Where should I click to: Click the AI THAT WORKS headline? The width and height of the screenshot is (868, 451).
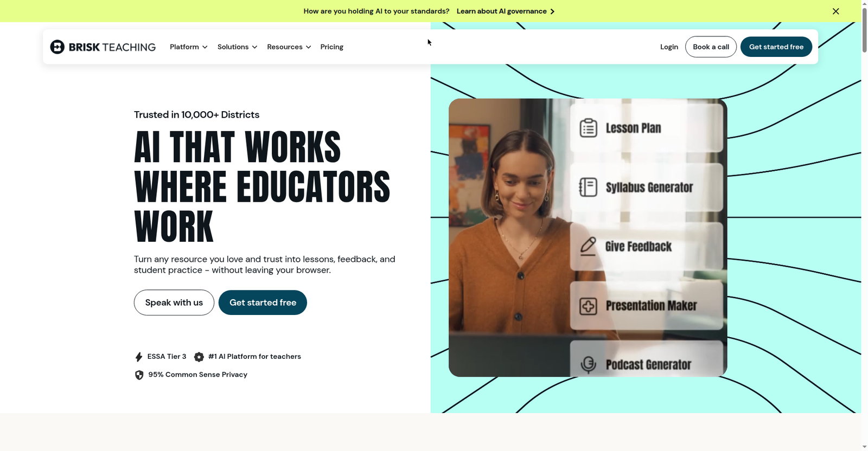point(262,187)
